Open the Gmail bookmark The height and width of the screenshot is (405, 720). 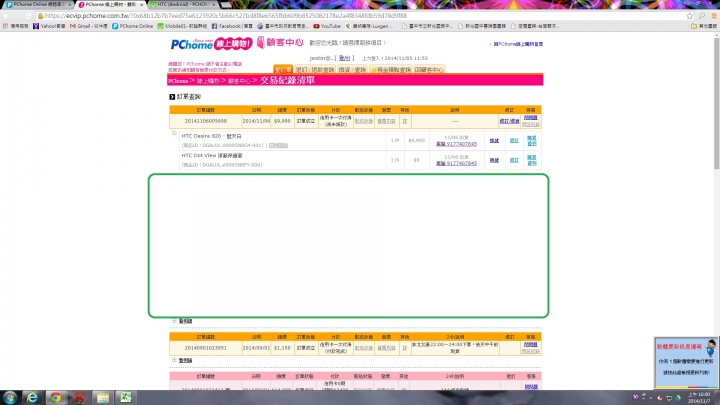coord(89,26)
